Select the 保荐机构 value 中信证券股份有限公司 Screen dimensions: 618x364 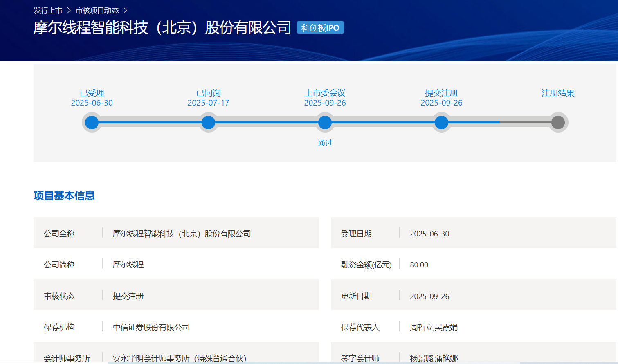tap(151, 327)
